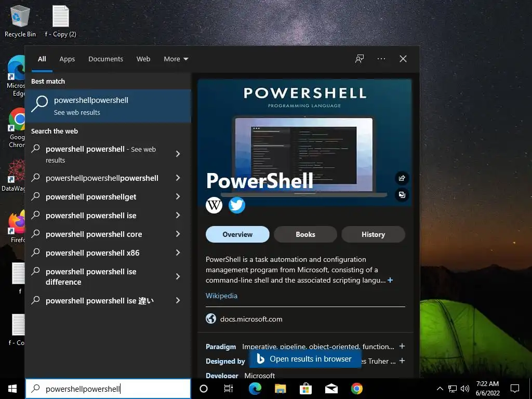This screenshot has width=532, height=399.
Task: Click the network icon in system tray
Action: 453,389
